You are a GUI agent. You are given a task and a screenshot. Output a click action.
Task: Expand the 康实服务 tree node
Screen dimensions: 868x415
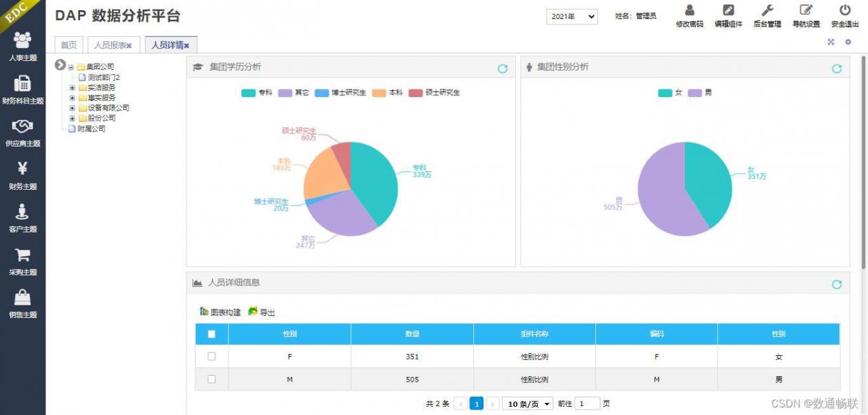pyautogui.click(x=73, y=98)
